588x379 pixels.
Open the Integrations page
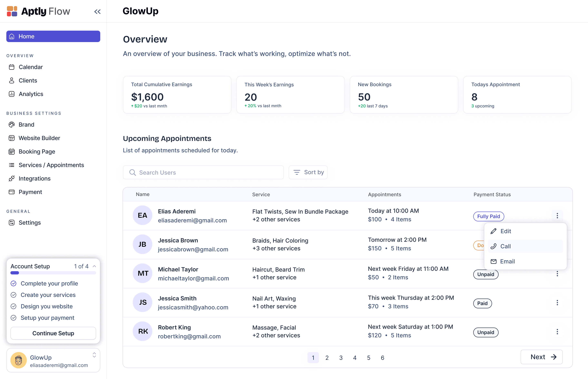coord(35,178)
